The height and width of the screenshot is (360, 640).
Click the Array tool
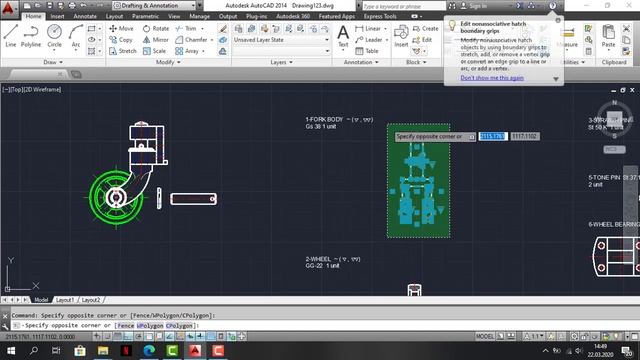(x=187, y=51)
